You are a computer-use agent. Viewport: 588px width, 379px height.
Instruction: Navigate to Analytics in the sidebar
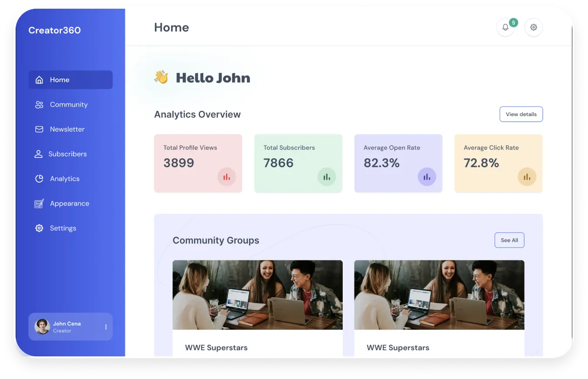[x=64, y=179]
